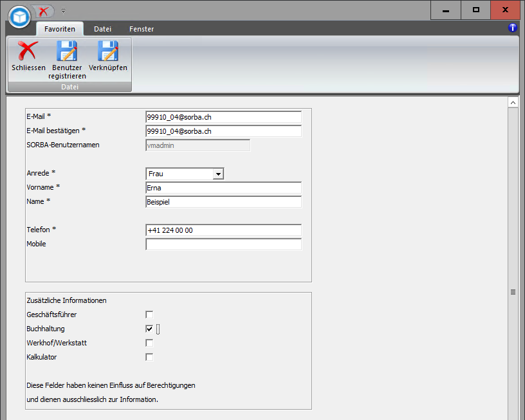Viewport: 525px width, 420px height.
Task: Click the Mobile label
Action: pos(36,244)
